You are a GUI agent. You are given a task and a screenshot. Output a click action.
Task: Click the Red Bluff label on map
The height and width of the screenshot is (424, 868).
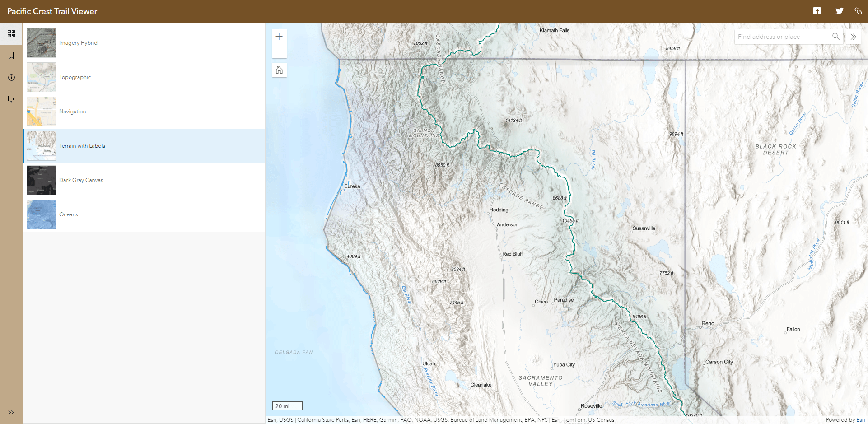513,254
